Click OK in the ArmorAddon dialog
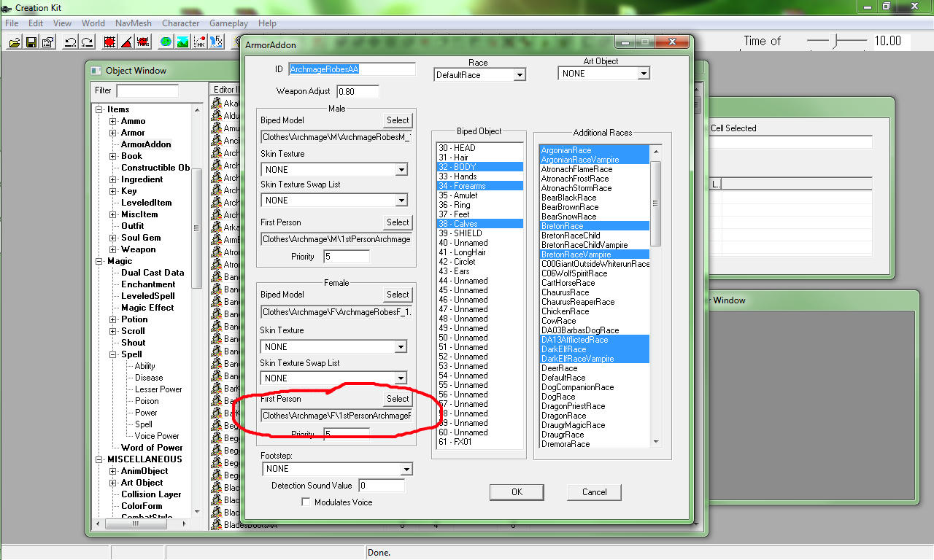 pyautogui.click(x=517, y=492)
